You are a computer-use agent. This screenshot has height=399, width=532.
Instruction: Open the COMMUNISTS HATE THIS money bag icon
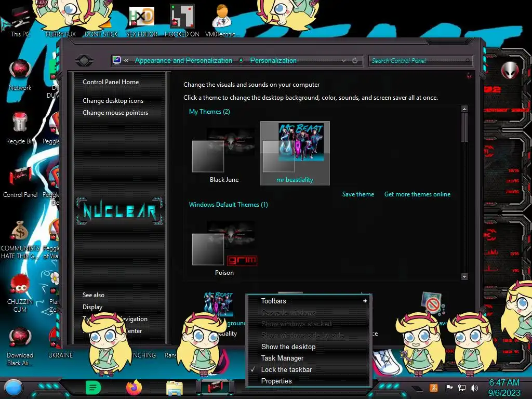click(20, 239)
